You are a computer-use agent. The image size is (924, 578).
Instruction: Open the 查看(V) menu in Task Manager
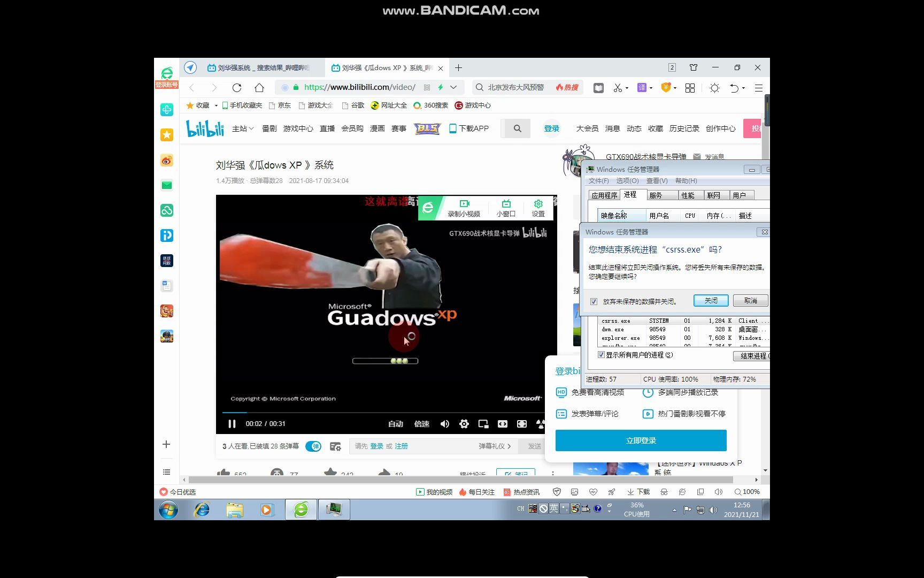click(x=657, y=181)
